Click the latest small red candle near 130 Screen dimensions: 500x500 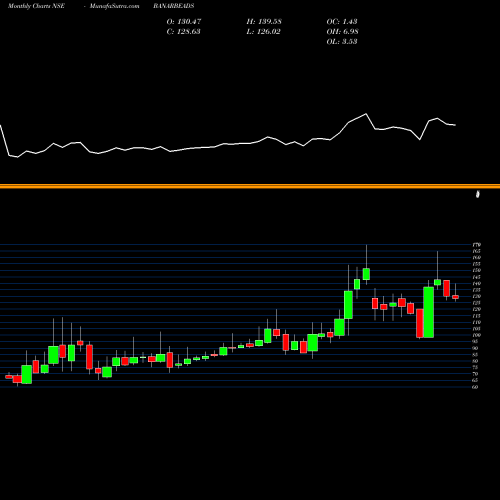pyautogui.click(x=455, y=297)
